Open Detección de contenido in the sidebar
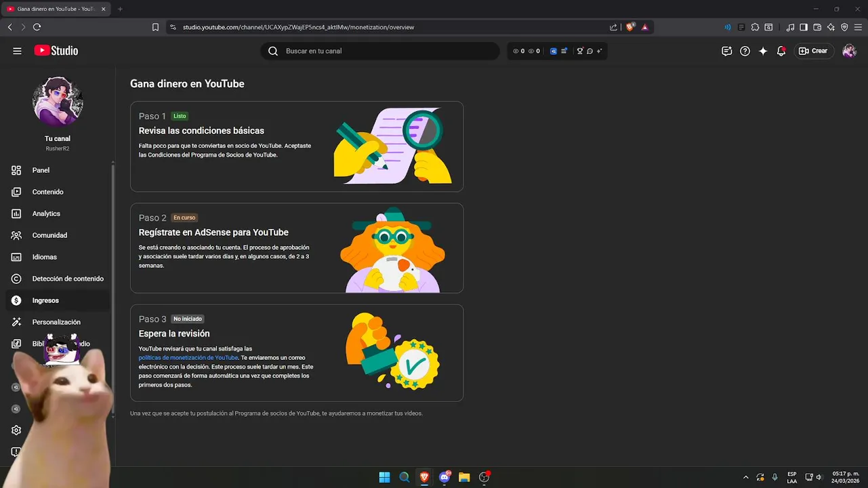 pos(58,279)
